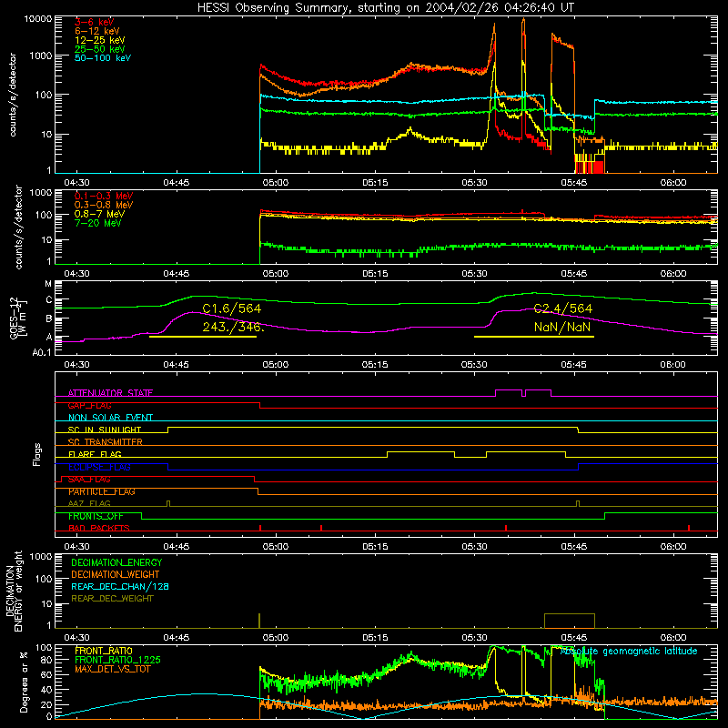Click the FRONTS_OFF flag label
Screen dimensions: 728x728
(x=96, y=516)
